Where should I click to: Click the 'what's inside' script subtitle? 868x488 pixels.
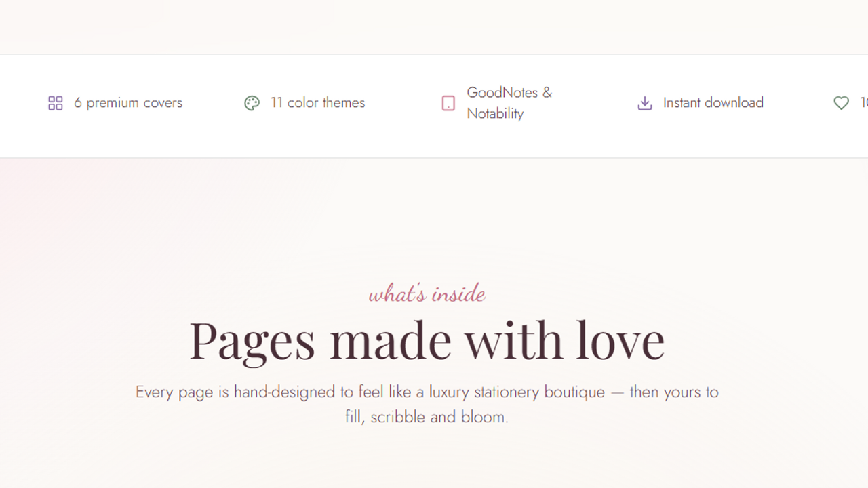click(x=427, y=293)
